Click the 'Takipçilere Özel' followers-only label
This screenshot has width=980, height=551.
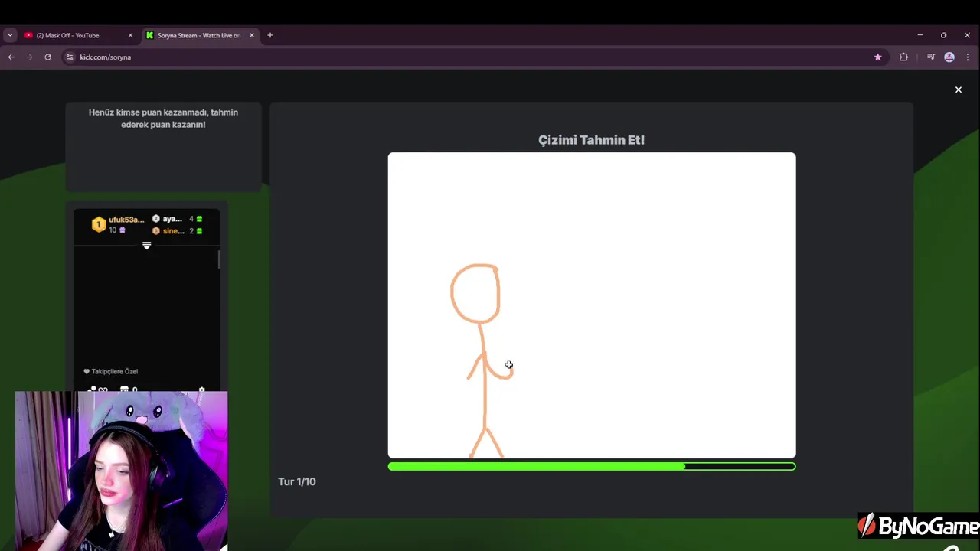click(x=115, y=371)
